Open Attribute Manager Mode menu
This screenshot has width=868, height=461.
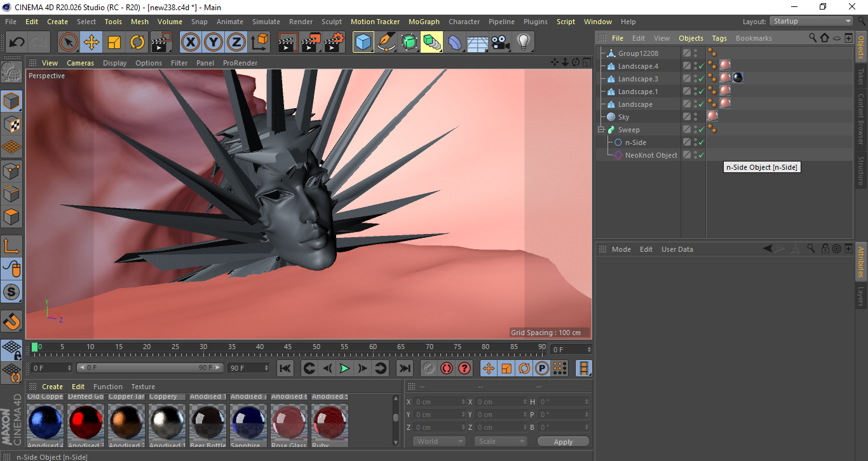[621, 249]
